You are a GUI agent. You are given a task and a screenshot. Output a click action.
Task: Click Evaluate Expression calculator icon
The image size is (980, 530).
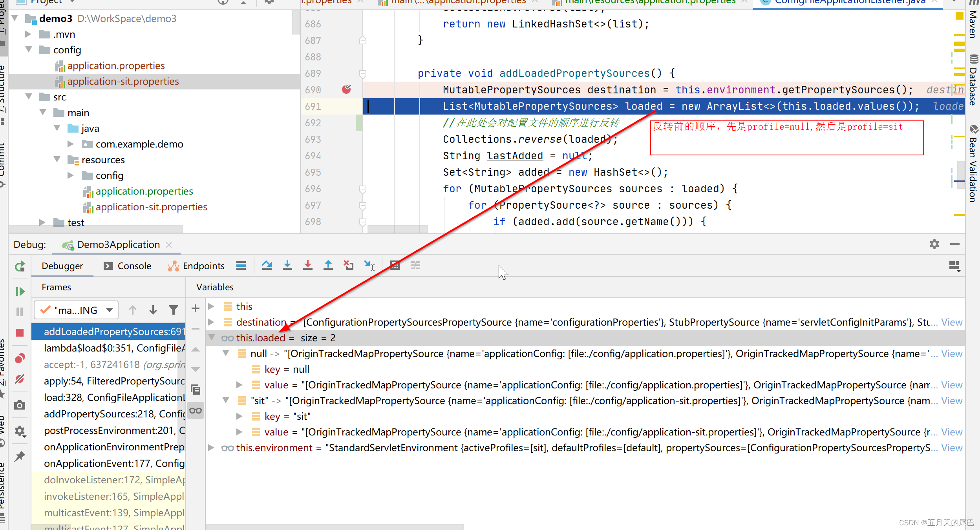tap(395, 266)
